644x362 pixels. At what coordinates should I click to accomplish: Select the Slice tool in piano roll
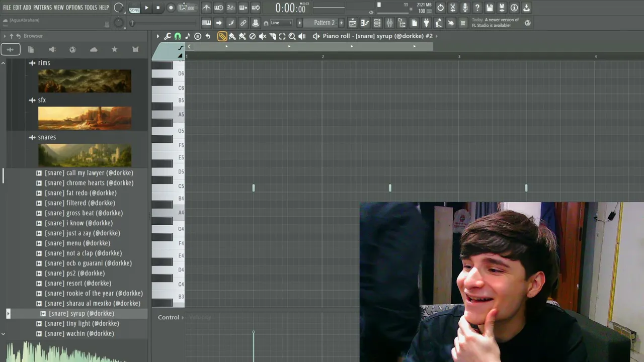(272, 36)
